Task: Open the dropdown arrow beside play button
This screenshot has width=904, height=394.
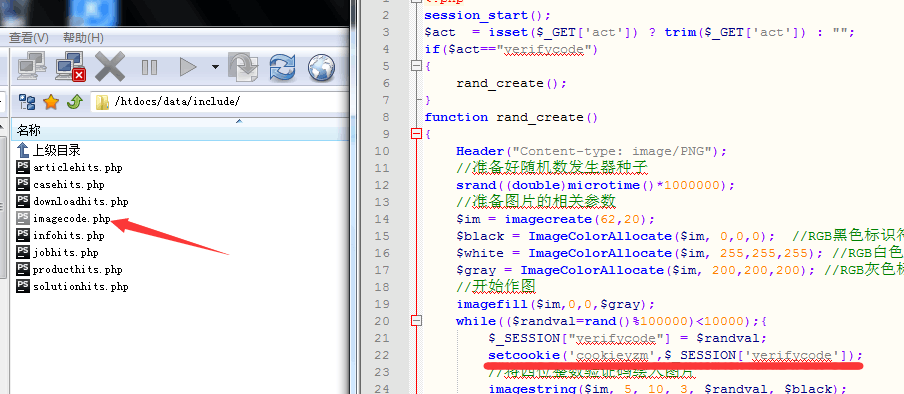Action: (215, 67)
